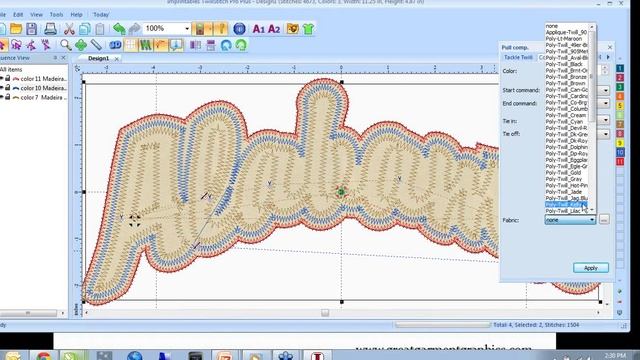Choose Poly-Twill_Cream from the fabric list

(x=565, y=115)
